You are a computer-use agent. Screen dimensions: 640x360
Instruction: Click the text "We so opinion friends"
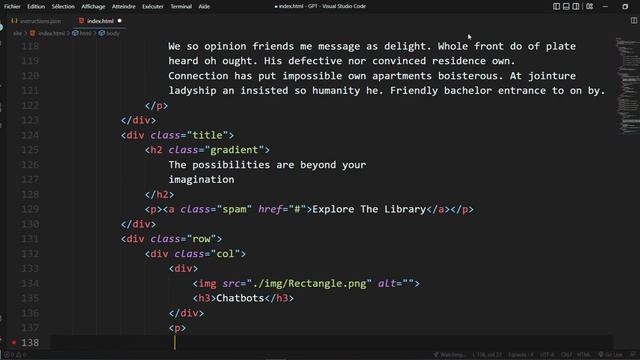231,46
